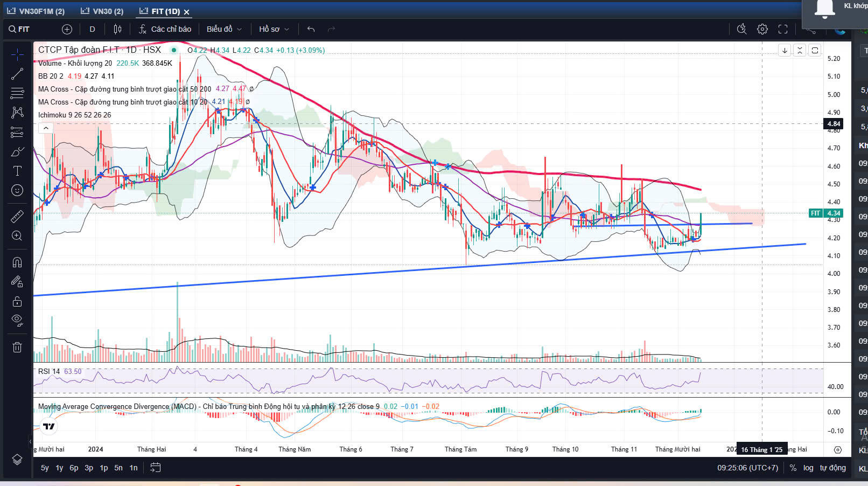This screenshot has height=486, width=868.
Task: Select the text annotation tool
Action: click(17, 171)
